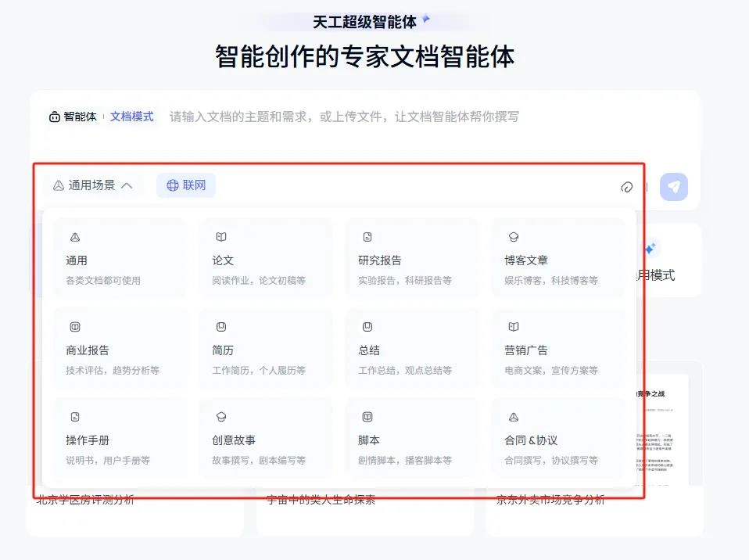Click the 天工超级智能体 header banner
Image resolution: width=749 pixels, height=560 pixels.
click(x=365, y=22)
